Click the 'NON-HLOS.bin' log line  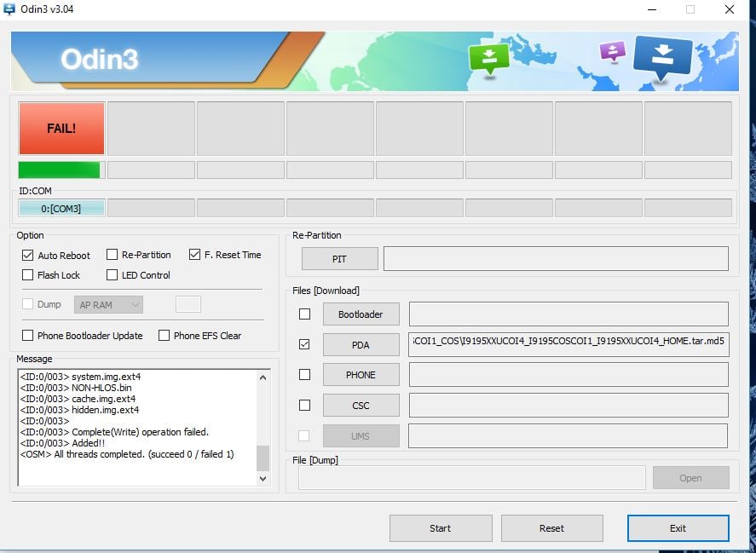(76, 388)
